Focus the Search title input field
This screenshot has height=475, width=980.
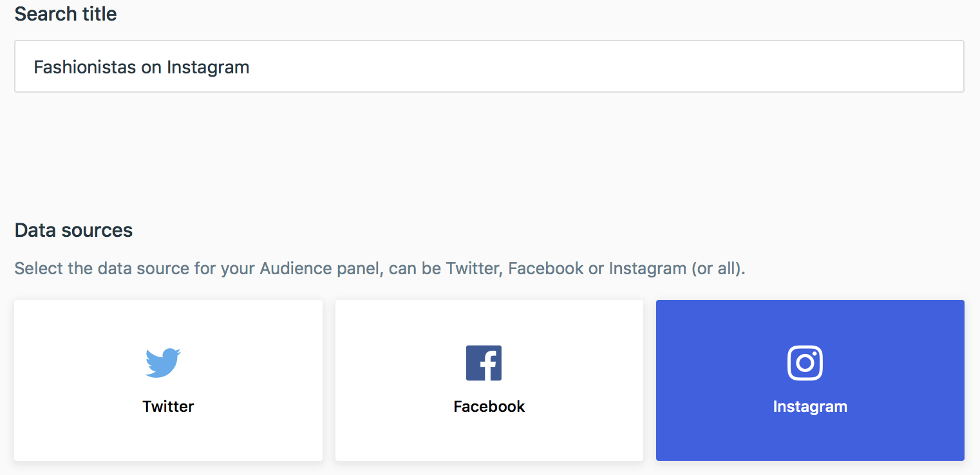tap(489, 67)
